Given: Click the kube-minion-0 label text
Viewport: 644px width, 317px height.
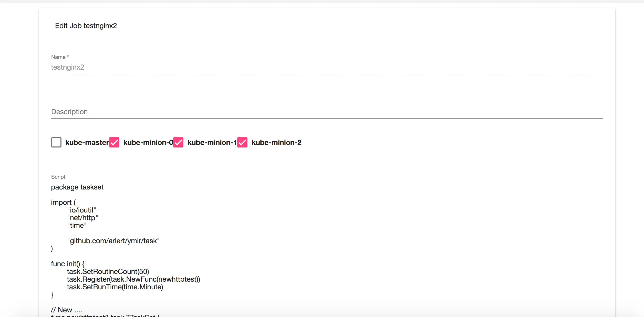Looking at the screenshot, I should [148, 142].
